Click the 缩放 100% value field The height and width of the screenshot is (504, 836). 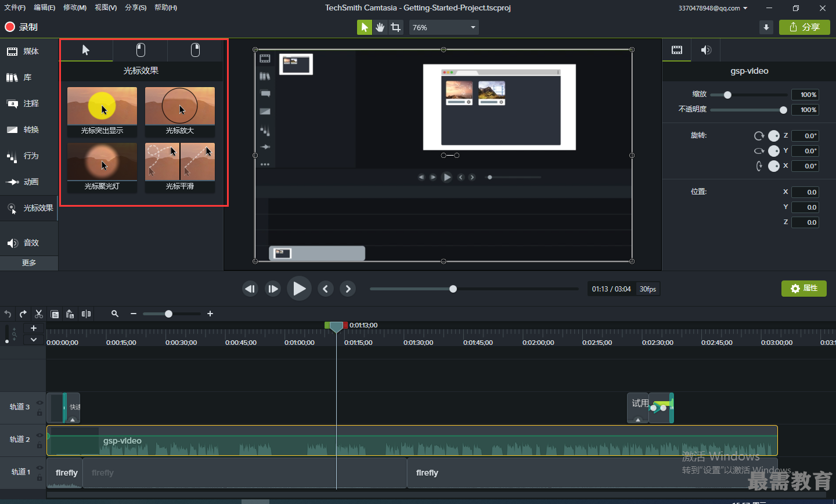[x=805, y=95]
